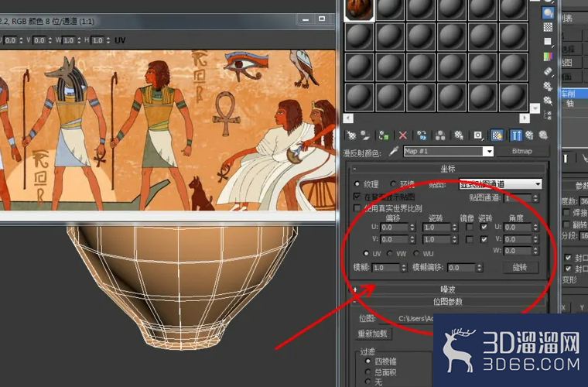Toggle Show Shaded Material in Viewport icon
The height and width of the screenshot is (387, 588).
click(x=497, y=135)
